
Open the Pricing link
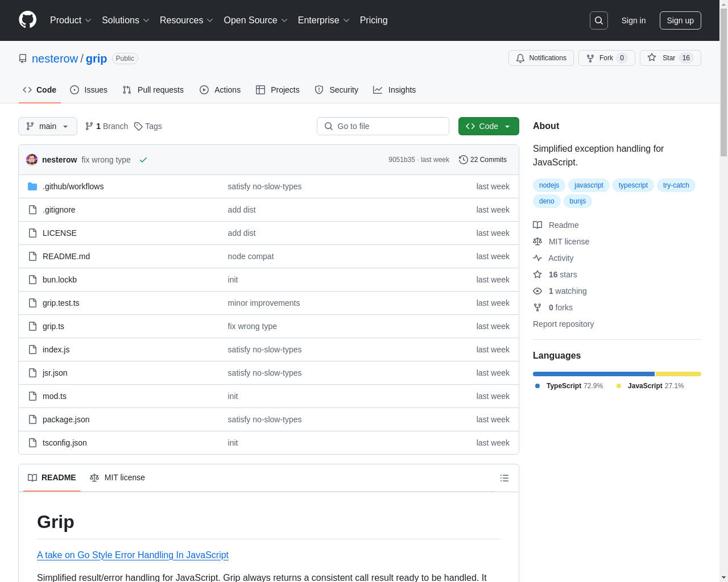(x=374, y=20)
